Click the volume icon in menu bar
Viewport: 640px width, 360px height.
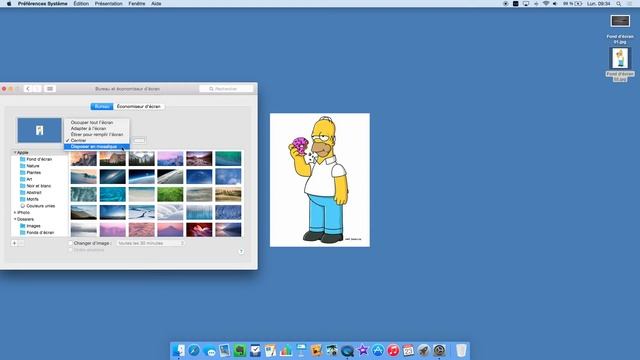pyautogui.click(x=555, y=3)
